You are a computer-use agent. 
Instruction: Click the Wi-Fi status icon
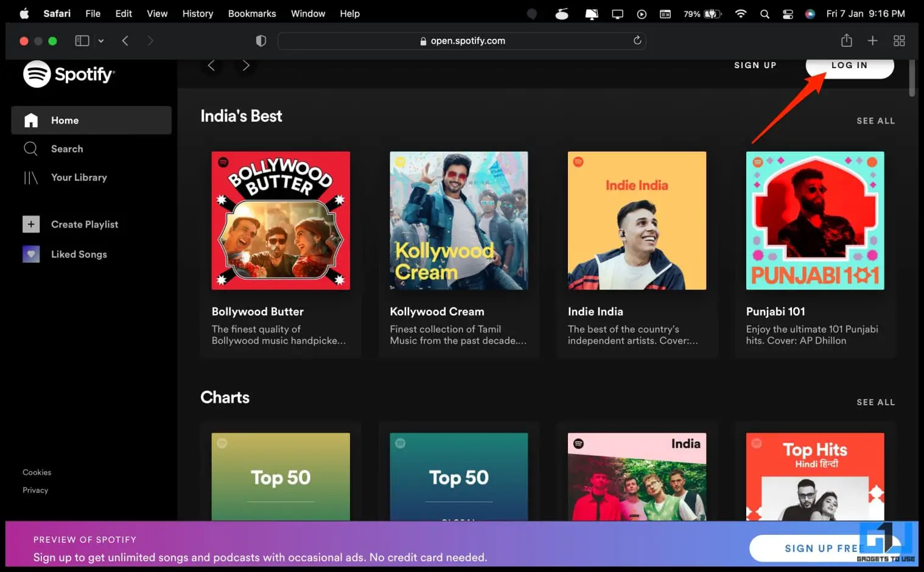pos(741,13)
